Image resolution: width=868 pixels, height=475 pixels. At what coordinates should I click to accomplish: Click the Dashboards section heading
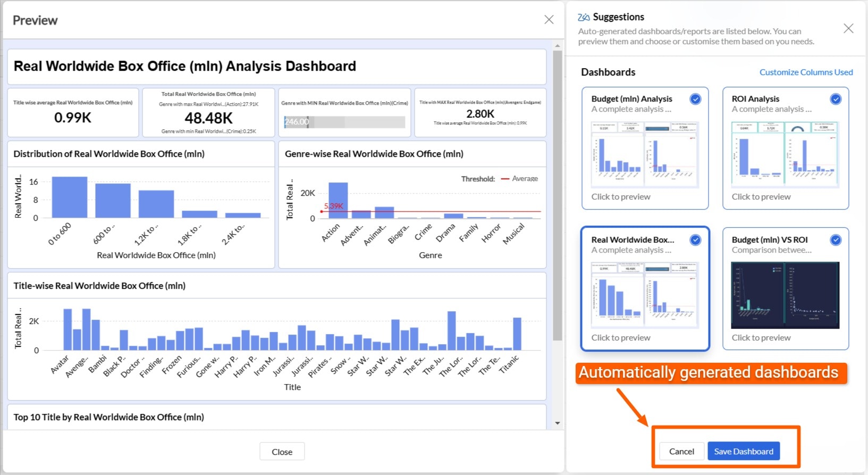(x=608, y=72)
